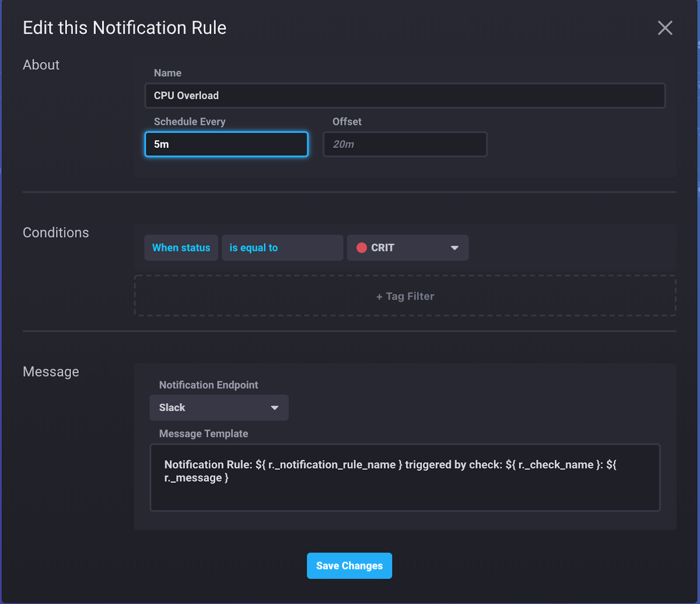Open the 'is equal to' condition dropdown
700x604 pixels.
282,248
